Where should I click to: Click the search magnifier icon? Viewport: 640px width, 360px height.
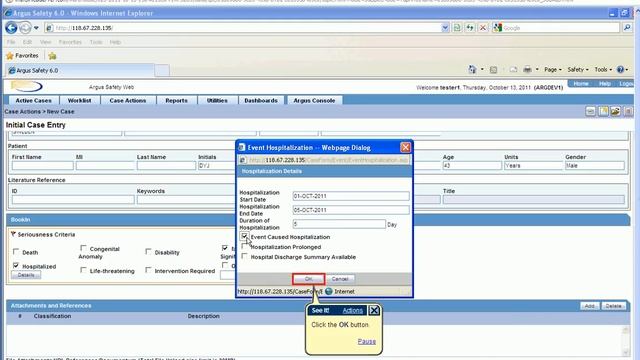[x=627, y=28]
